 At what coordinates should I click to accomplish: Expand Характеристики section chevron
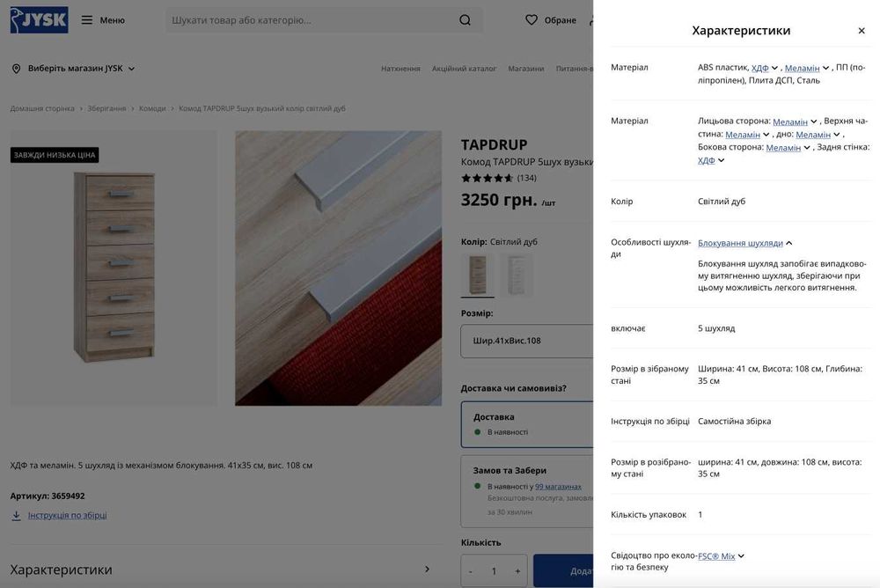pyautogui.click(x=427, y=570)
